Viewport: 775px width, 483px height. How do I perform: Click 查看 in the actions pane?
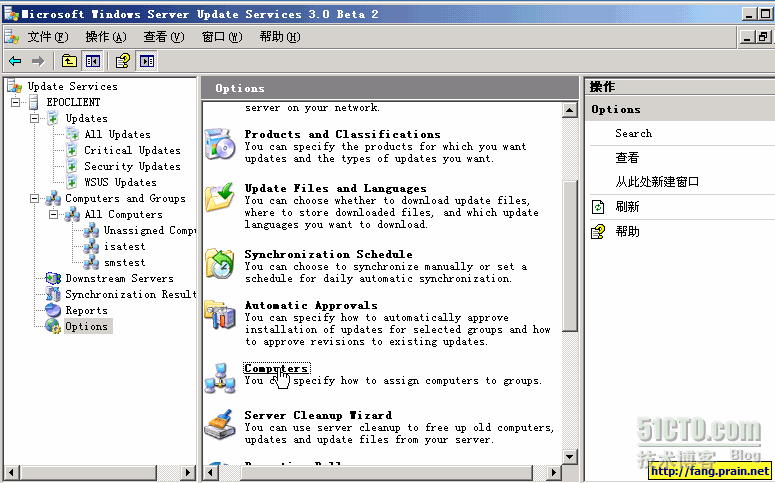point(627,158)
